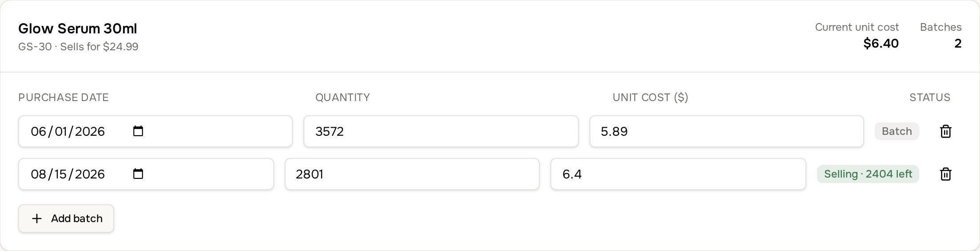Click the 08/15/2026 purchase date field

tap(146, 174)
